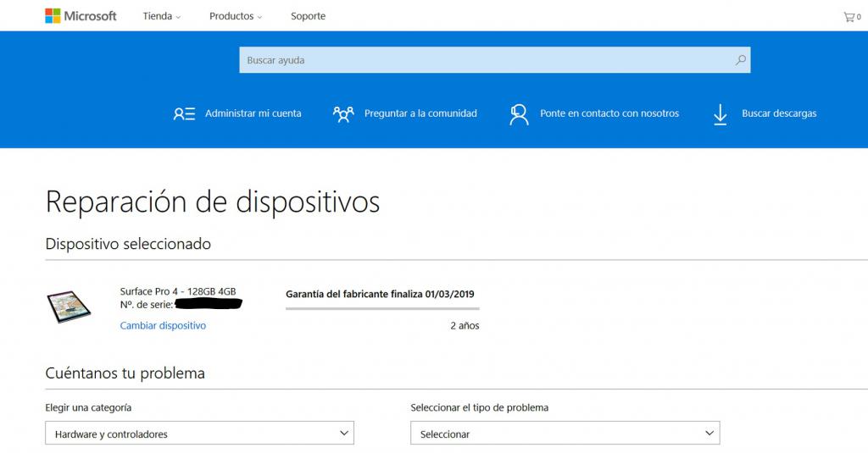Click Seleccionar el tipo de problema label
Screen dimensions: 868x453
click(480, 407)
